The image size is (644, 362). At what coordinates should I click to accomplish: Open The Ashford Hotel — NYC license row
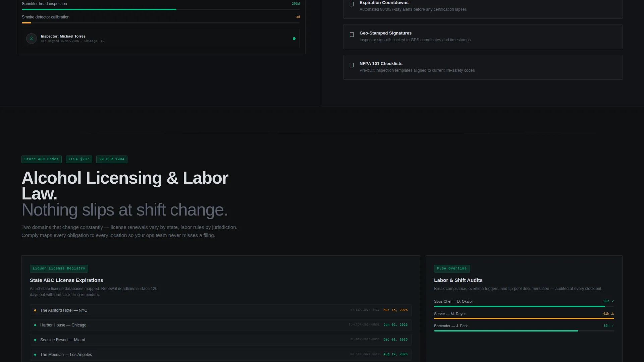click(221, 310)
